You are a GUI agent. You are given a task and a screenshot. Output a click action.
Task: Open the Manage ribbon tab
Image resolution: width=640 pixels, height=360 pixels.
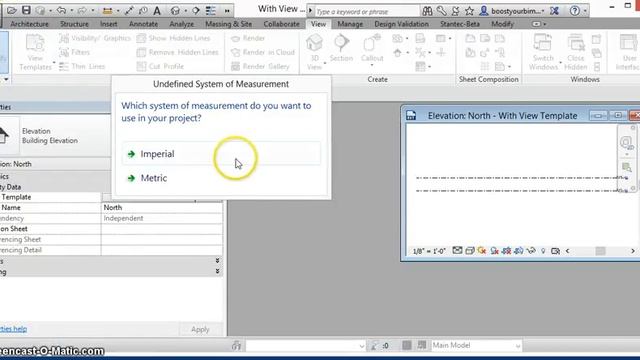click(350, 24)
